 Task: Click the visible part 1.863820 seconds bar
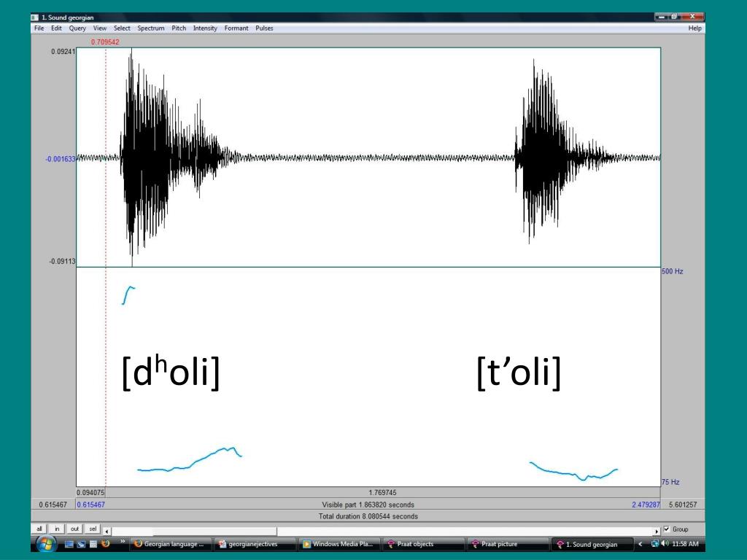click(368, 505)
